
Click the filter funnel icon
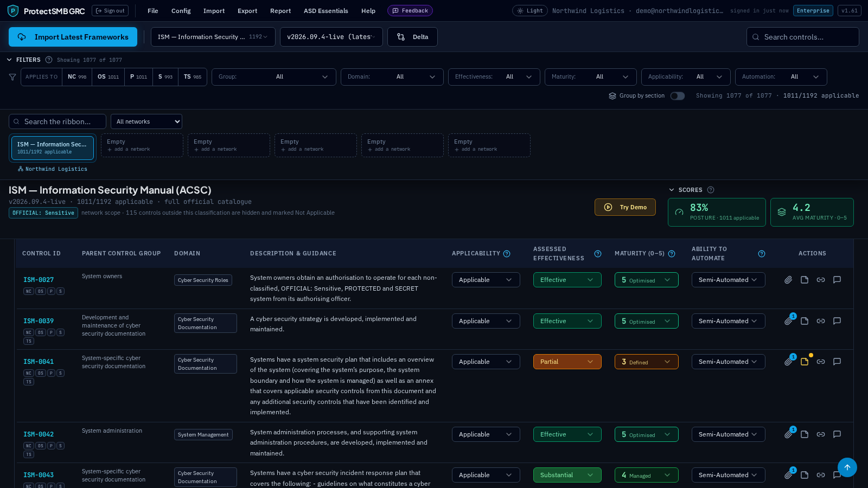[12, 77]
